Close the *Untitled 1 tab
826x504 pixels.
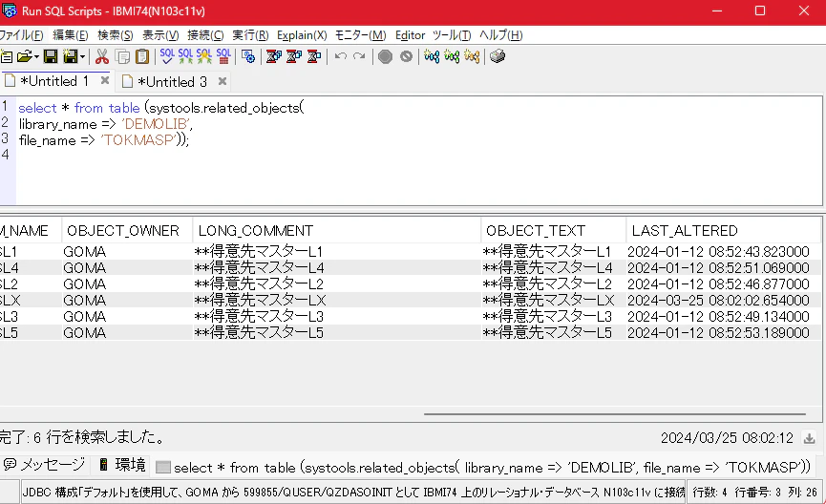click(105, 80)
